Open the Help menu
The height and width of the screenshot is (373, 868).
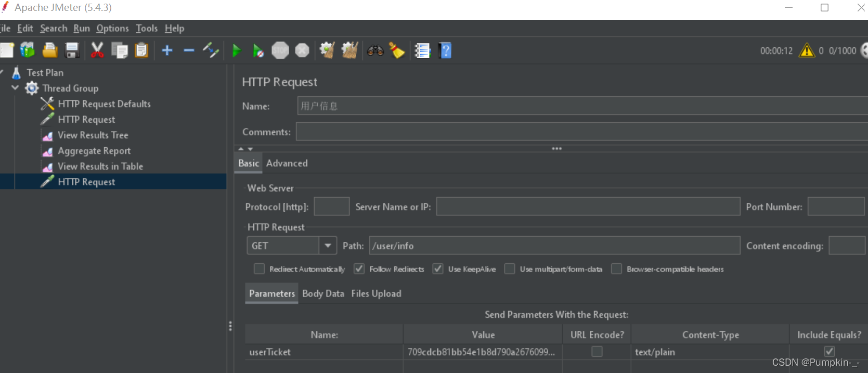(174, 28)
